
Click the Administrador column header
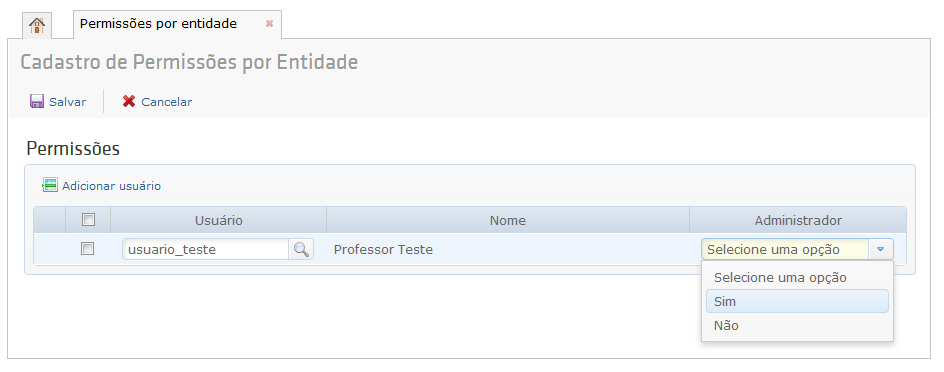798,220
